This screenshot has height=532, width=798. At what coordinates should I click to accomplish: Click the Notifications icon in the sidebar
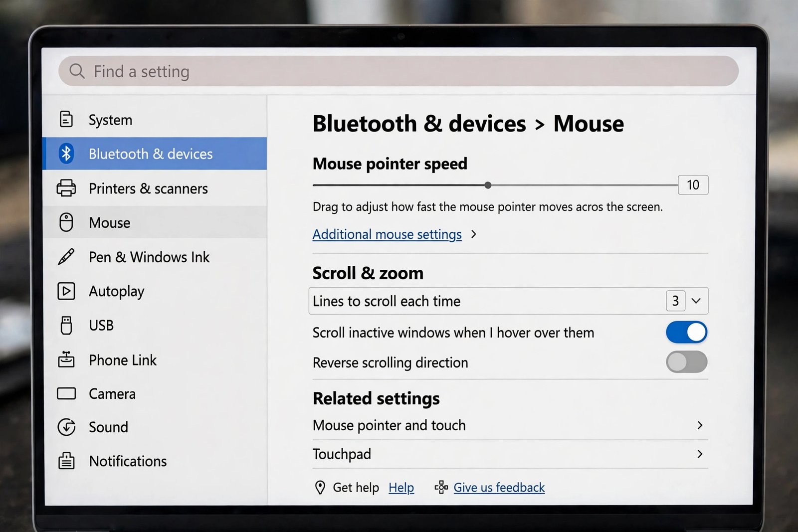point(66,461)
